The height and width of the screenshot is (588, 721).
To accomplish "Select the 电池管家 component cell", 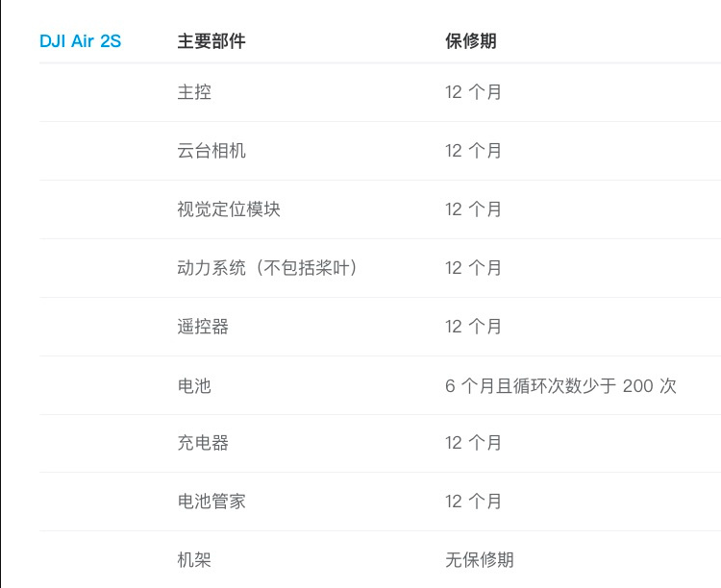I will pyautogui.click(x=211, y=502).
